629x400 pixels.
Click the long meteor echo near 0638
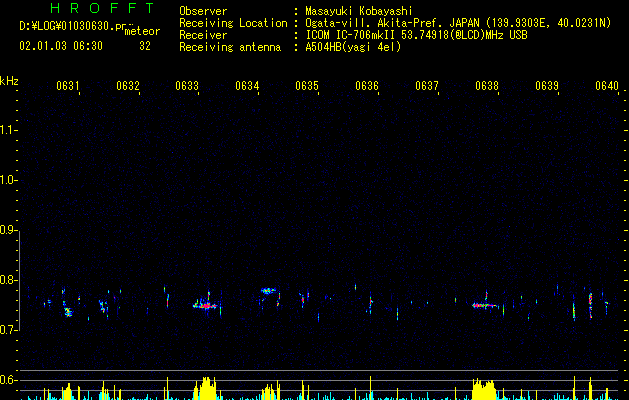[485, 306]
